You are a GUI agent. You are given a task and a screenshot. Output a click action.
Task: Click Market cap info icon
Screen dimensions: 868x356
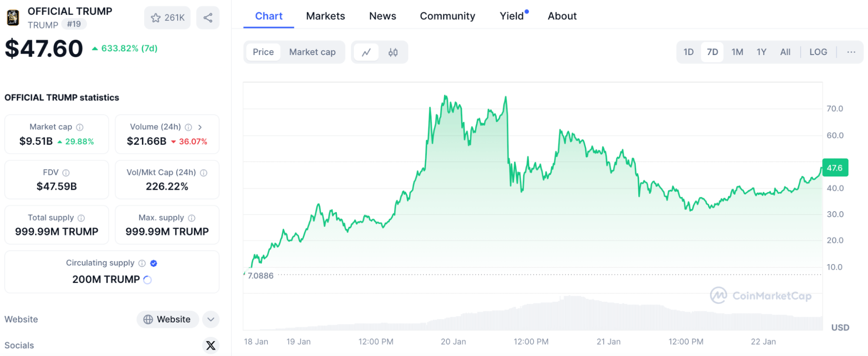pos(80,127)
